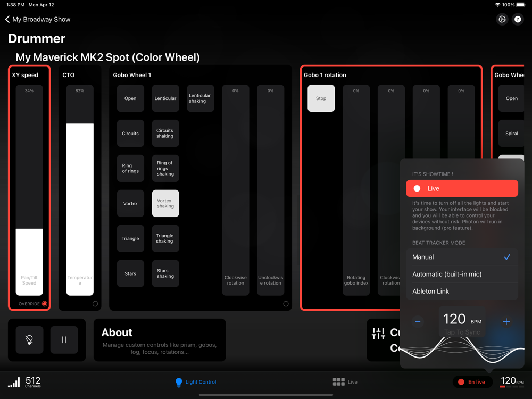This screenshot has width=532, height=399.
Task: Select Ableton Link beat tracker mode
Action: 462,291
